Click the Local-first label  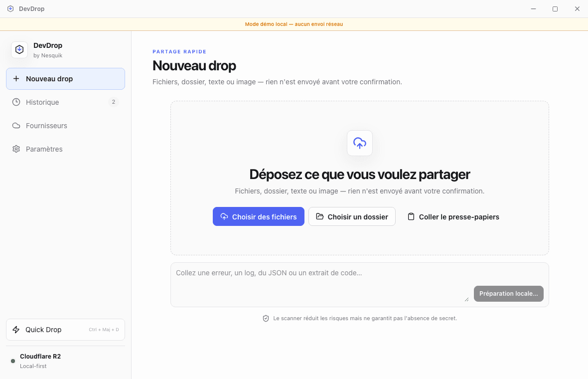click(x=33, y=366)
